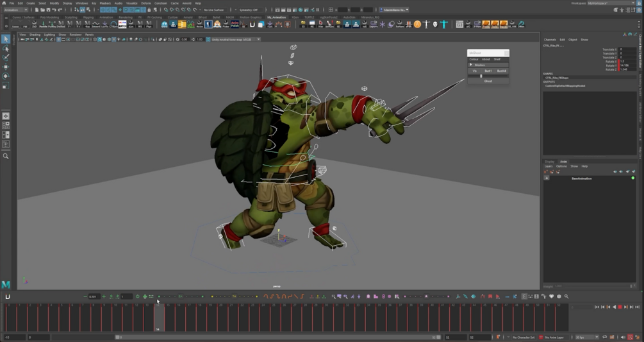Image resolution: width=644 pixels, height=342 pixels.
Task: Switch to the My_Animation shelf tab
Action: click(x=276, y=17)
